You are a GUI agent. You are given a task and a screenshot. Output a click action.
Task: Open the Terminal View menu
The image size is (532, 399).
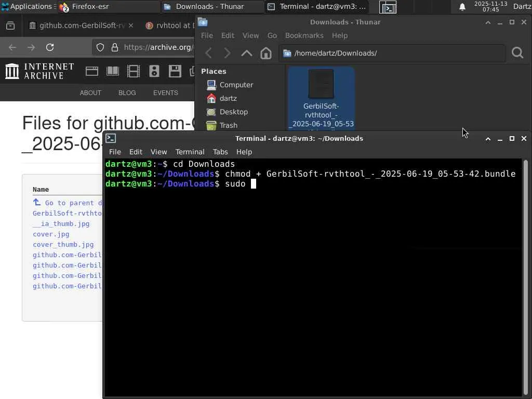[159, 152]
